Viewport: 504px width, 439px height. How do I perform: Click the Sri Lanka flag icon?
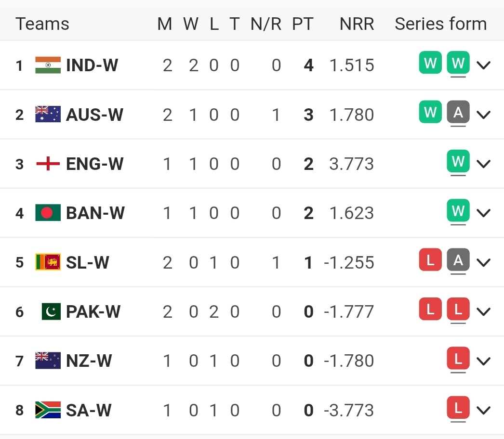[x=48, y=262]
